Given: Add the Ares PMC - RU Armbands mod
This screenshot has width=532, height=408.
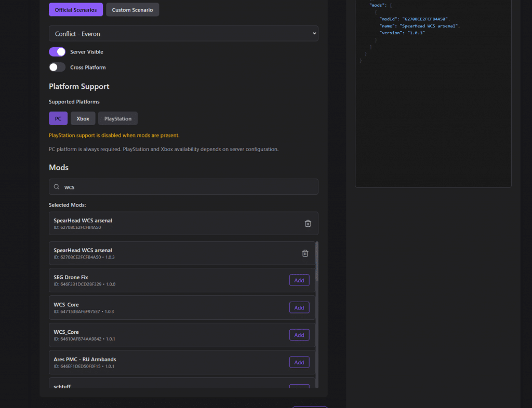Looking at the screenshot, I should (x=299, y=362).
